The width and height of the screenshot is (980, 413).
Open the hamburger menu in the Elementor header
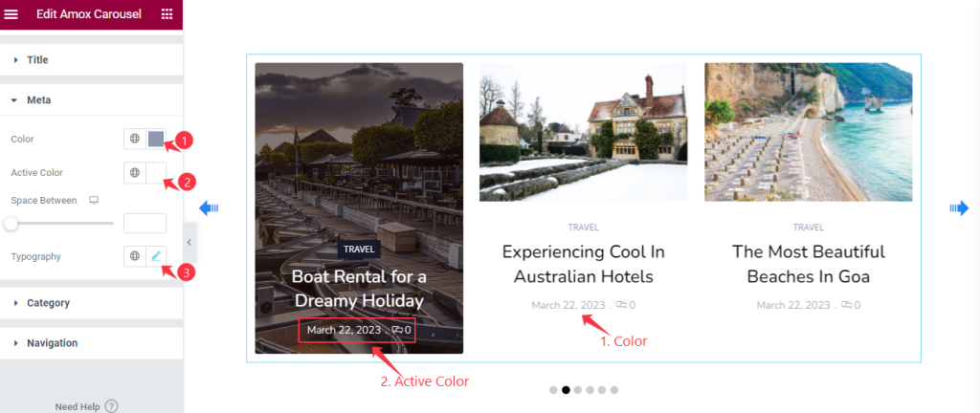click(x=11, y=13)
